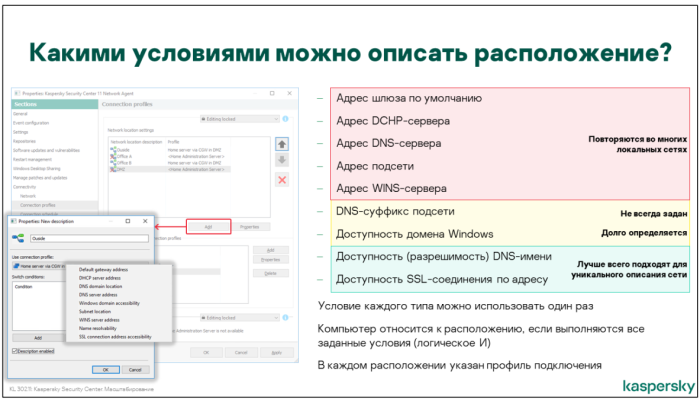Close the New description dialog
This screenshot has height=403, width=700.
[145, 221]
